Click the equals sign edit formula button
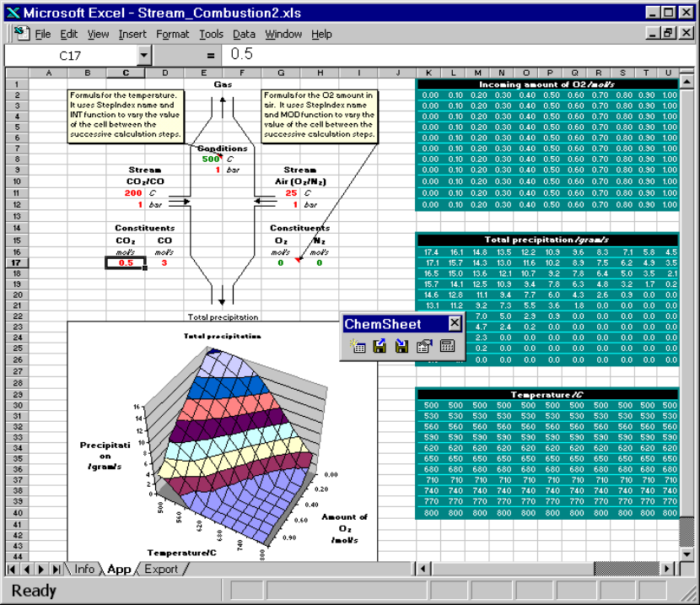This screenshot has height=605, width=700. click(210, 55)
